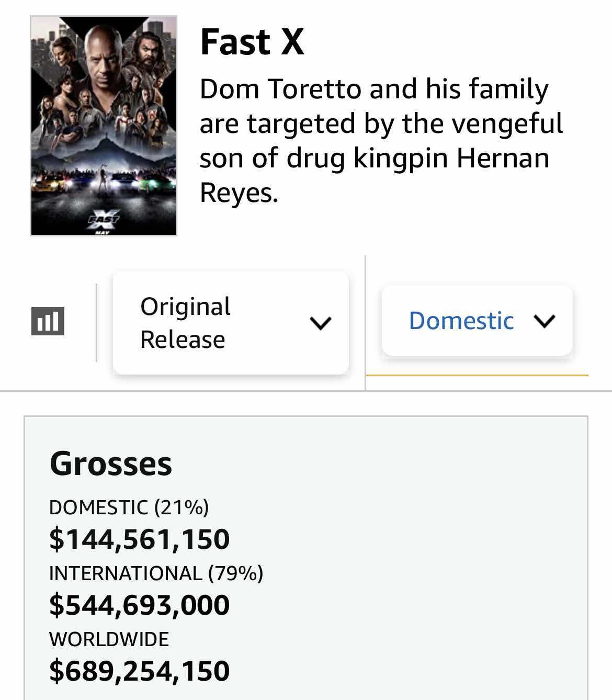
Task: Click the bar chart icon
Action: pos(48,321)
